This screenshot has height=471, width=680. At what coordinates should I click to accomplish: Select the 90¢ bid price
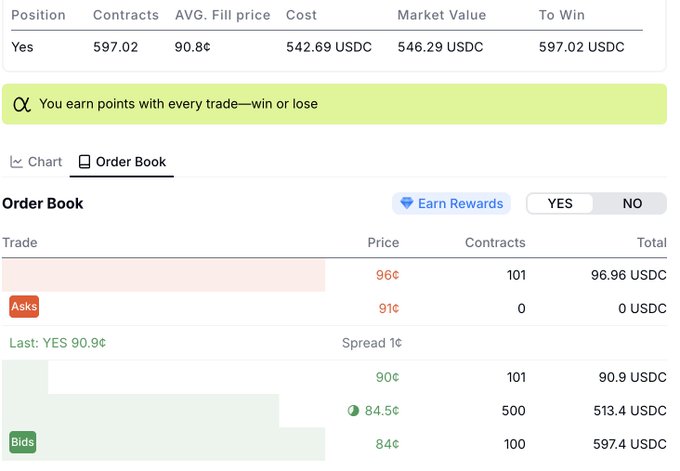tap(387, 377)
